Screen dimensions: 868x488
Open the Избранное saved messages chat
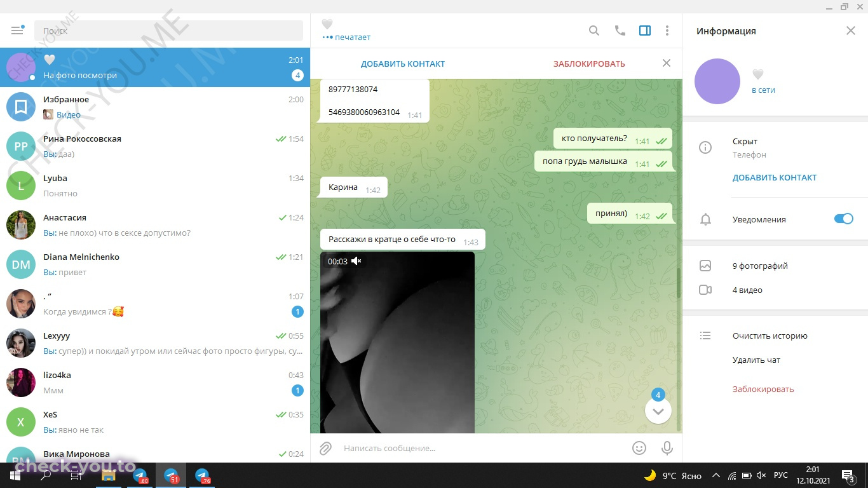tap(155, 107)
